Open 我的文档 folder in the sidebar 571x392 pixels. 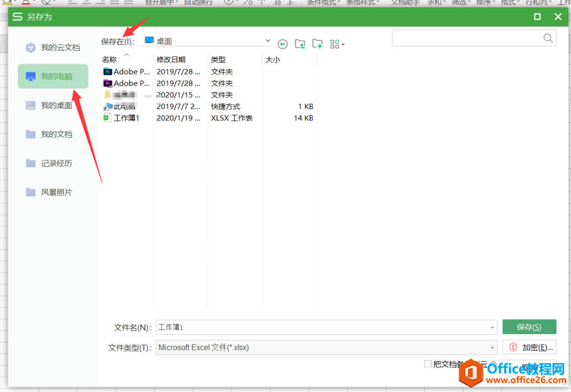(53, 134)
